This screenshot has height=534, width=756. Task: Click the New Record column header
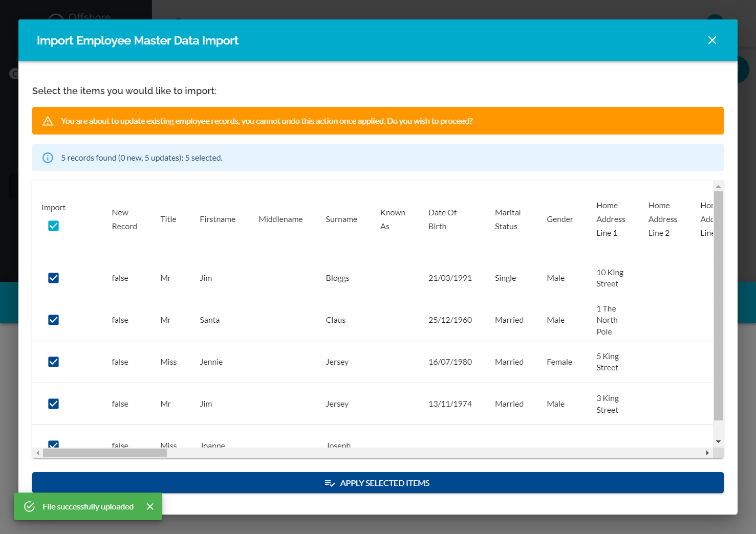(124, 219)
